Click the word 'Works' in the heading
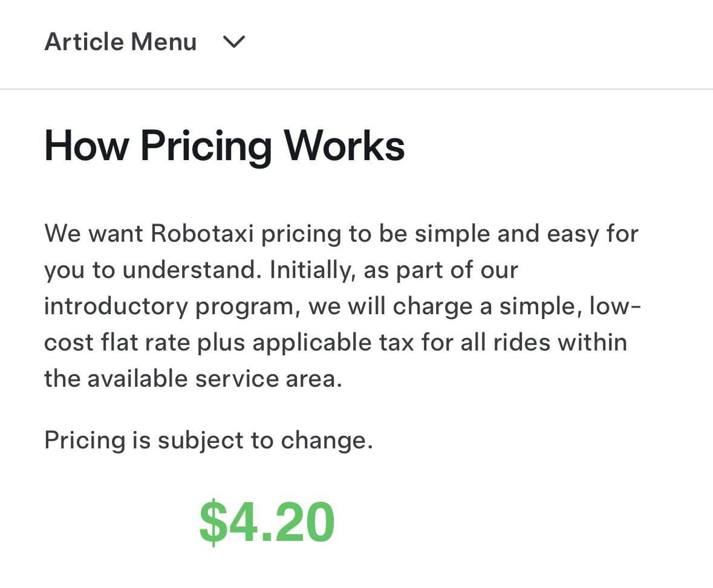The height and width of the screenshot is (588, 713). tap(344, 146)
